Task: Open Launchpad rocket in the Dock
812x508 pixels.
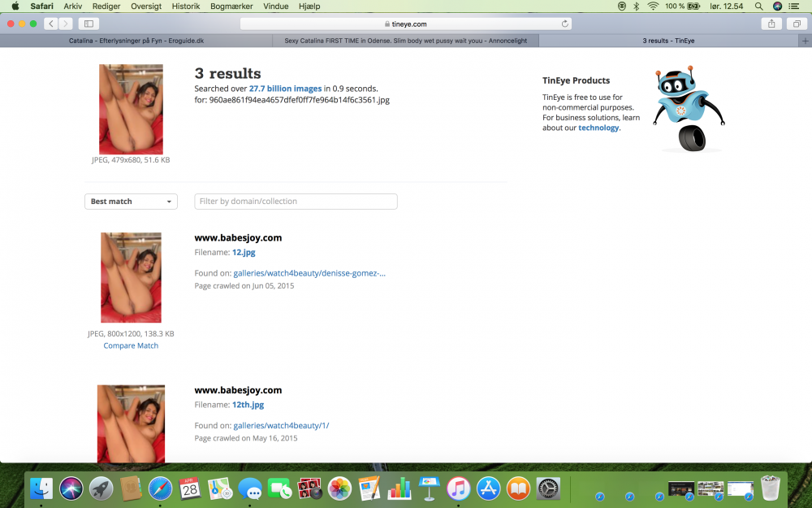Action: point(101,488)
